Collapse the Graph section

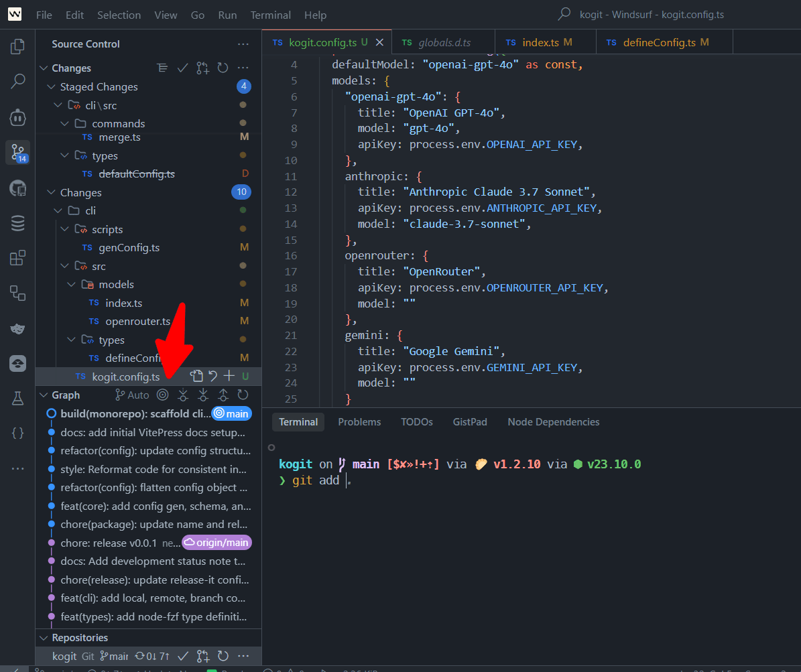click(44, 395)
